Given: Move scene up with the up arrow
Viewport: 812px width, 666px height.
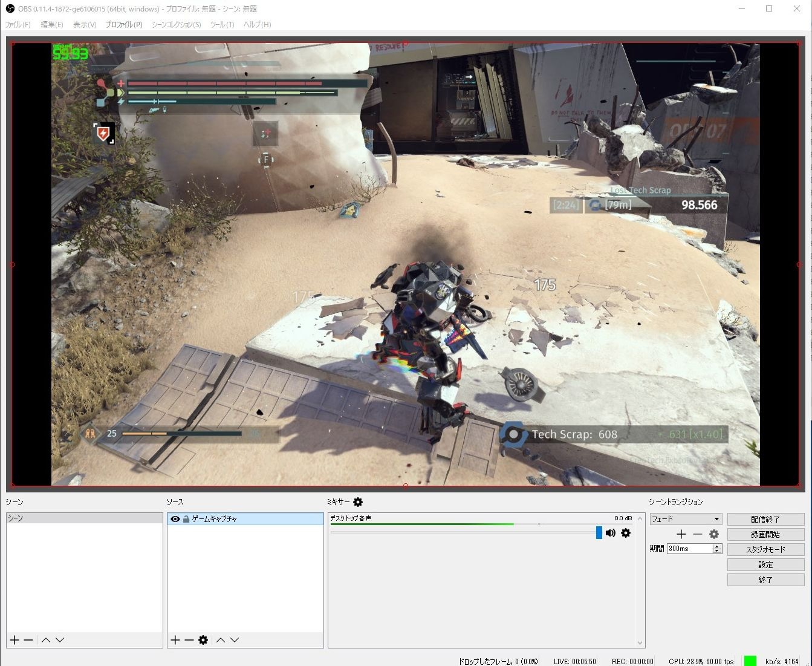Looking at the screenshot, I should coord(46,640).
